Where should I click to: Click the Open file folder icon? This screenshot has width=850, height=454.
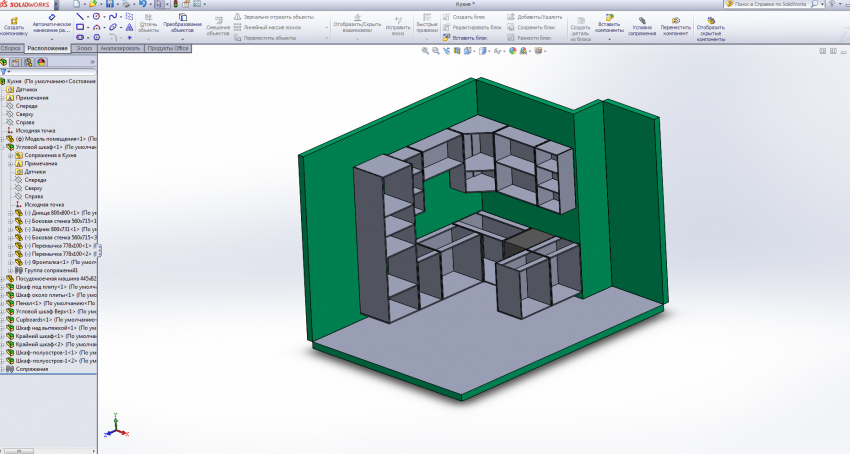pyautogui.click(x=93, y=4)
